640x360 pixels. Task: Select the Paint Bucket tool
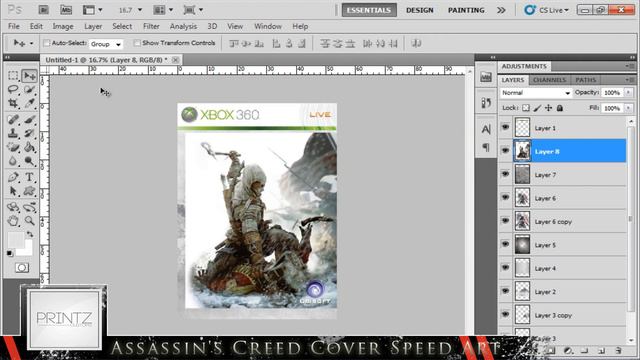(x=29, y=147)
